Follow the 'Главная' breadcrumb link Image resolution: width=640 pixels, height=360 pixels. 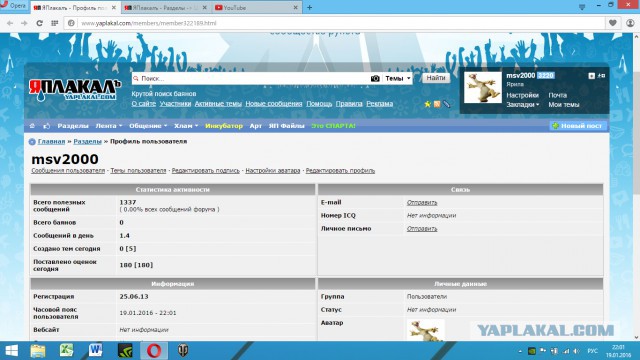51,141
